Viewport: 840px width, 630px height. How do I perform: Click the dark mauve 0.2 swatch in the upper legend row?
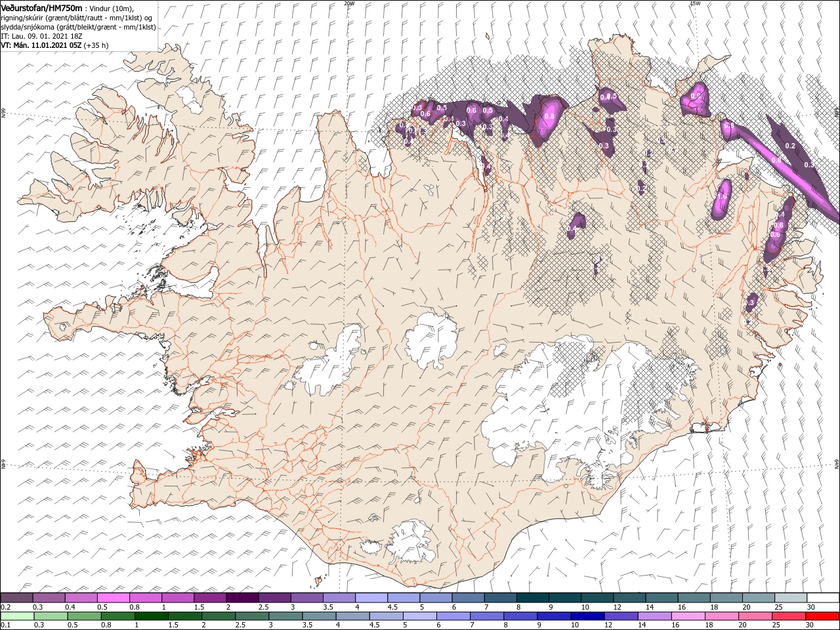pos(17,598)
